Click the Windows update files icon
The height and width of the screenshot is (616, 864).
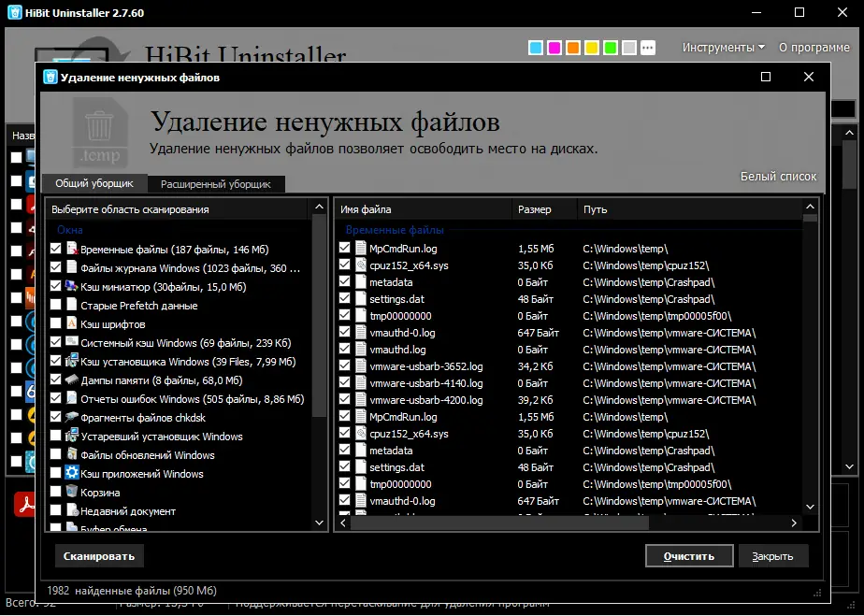coord(72,454)
